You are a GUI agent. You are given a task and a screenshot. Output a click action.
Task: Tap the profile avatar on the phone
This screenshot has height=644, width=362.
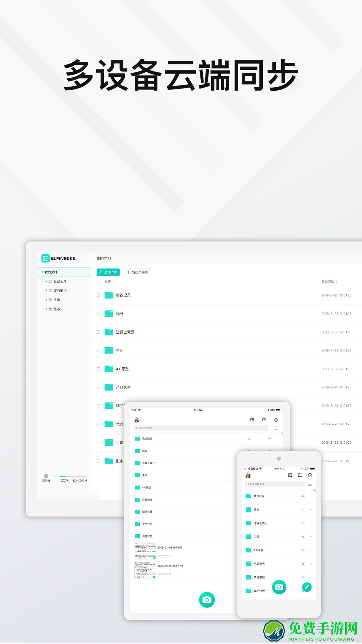(x=248, y=475)
